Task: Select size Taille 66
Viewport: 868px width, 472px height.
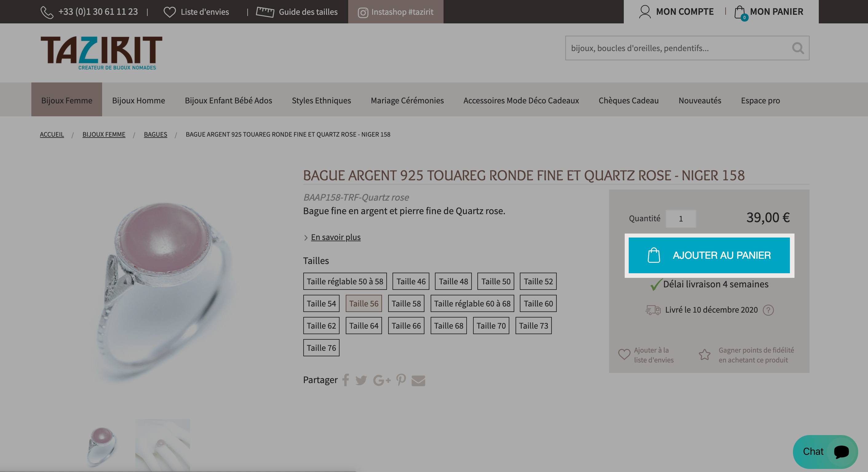Action: click(x=406, y=326)
